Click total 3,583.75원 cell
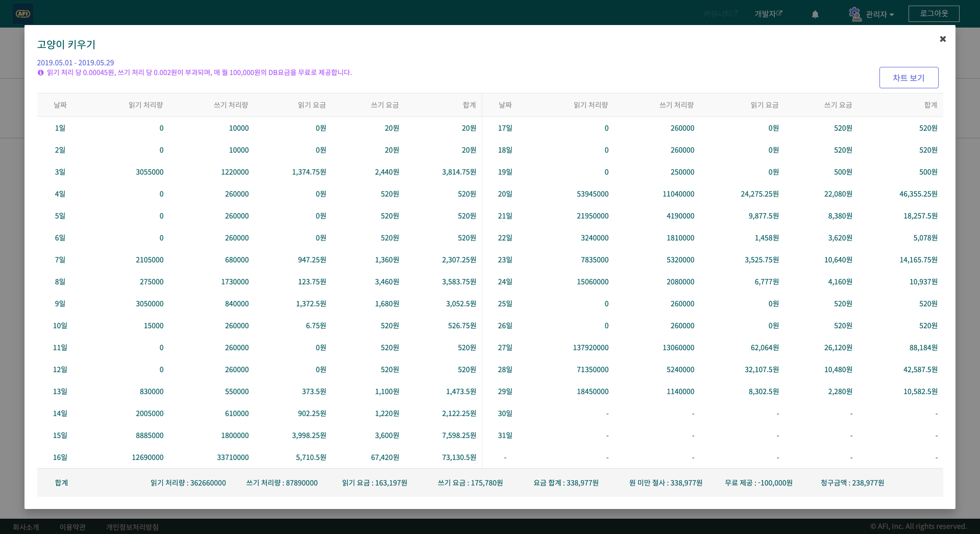The height and width of the screenshot is (534, 980). [x=459, y=282]
